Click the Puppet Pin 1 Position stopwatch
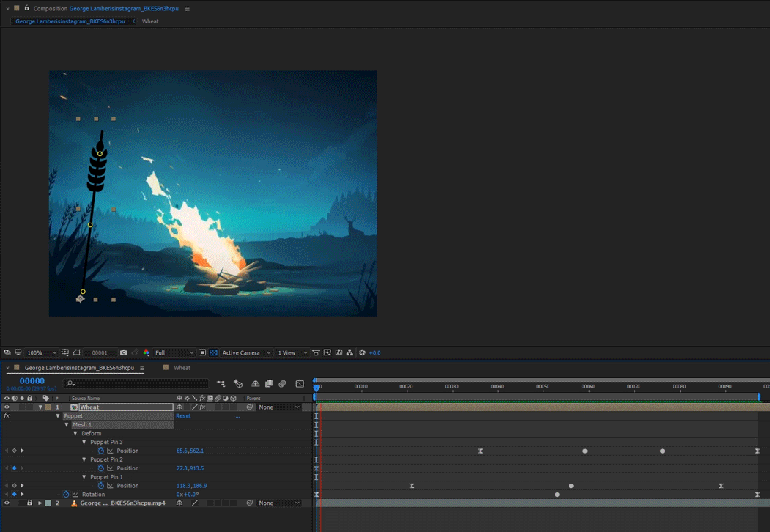Screen dimensions: 770x532 click(x=100, y=486)
